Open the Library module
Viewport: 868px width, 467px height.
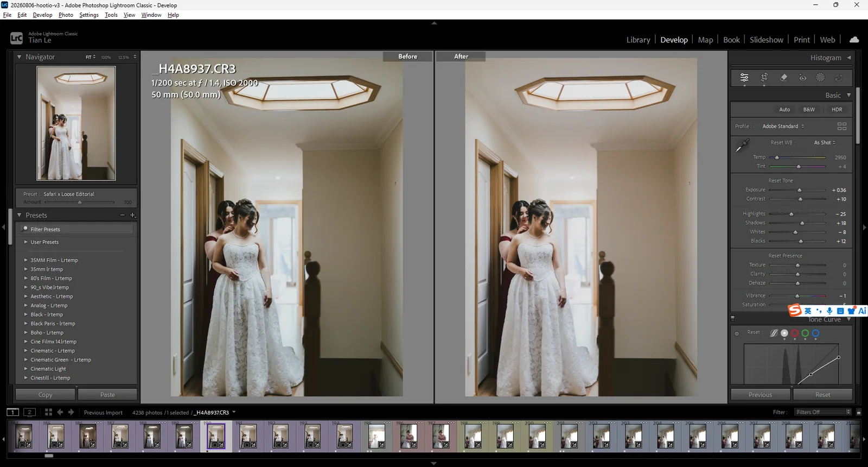coord(638,40)
